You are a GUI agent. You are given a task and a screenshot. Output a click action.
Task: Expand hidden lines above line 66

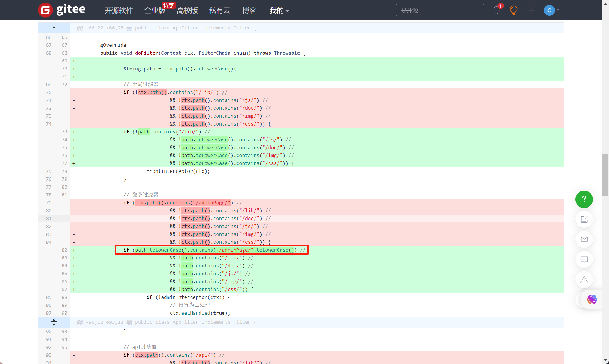point(54,28)
